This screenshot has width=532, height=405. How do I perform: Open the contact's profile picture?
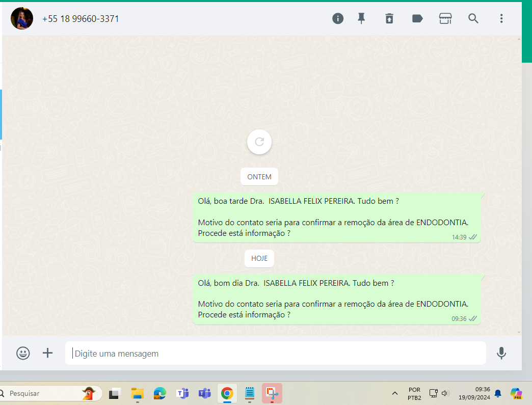[22, 19]
